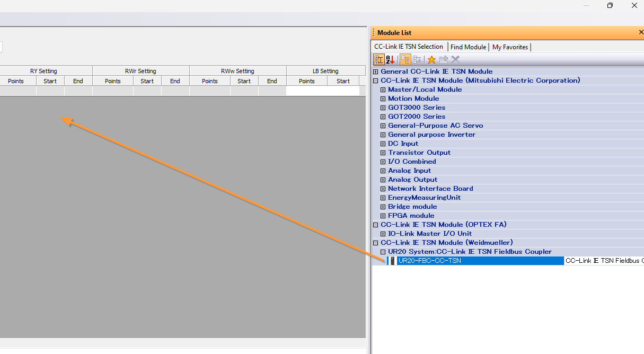This screenshot has height=354, width=644.
Task: Sort modules alphabetically with the A-Z icon
Action: (x=390, y=59)
